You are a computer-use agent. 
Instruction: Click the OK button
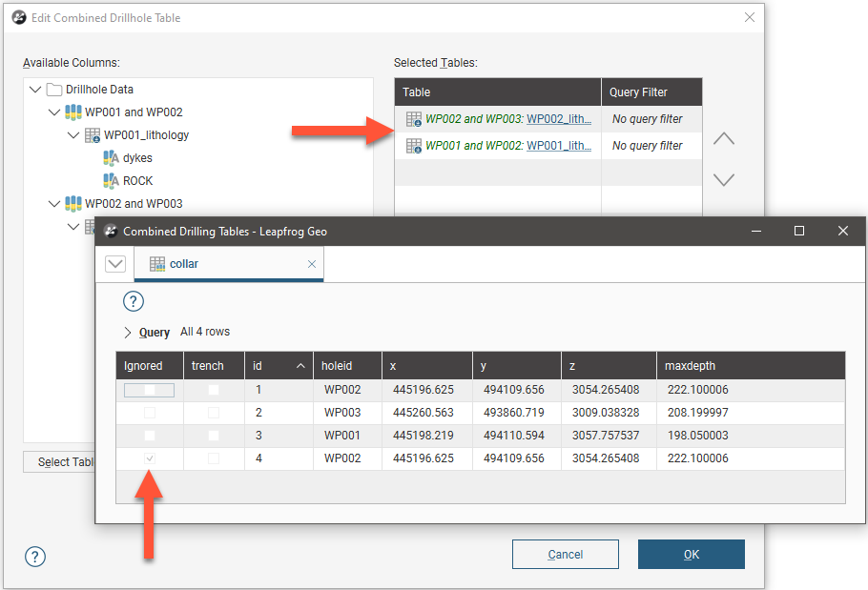coord(692,554)
